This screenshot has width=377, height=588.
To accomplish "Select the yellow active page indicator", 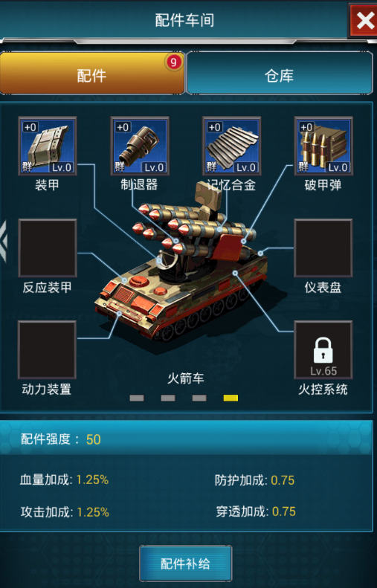I will 231,398.
